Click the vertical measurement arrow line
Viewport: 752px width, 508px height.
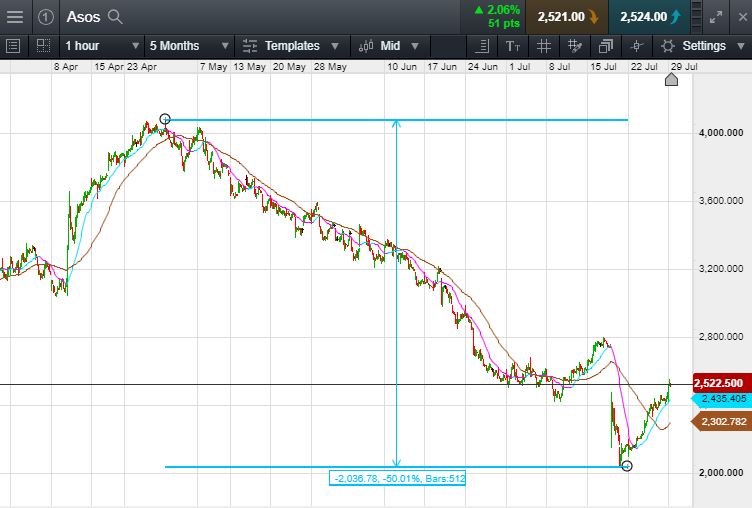tap(396, 293)
